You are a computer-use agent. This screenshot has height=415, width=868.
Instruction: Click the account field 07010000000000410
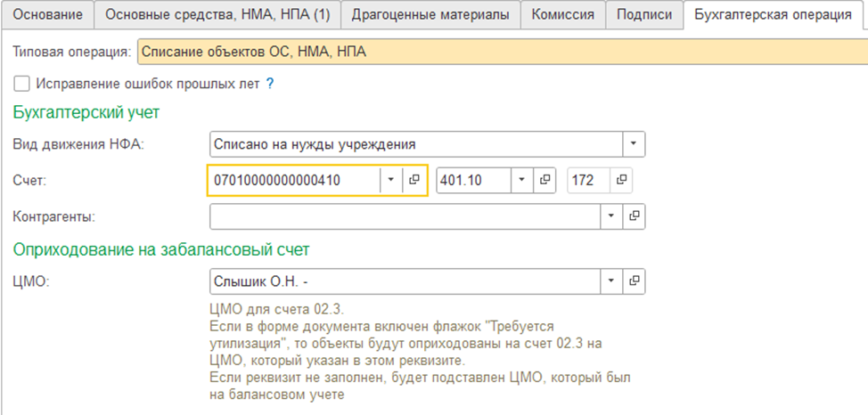[x=293, y=181]
